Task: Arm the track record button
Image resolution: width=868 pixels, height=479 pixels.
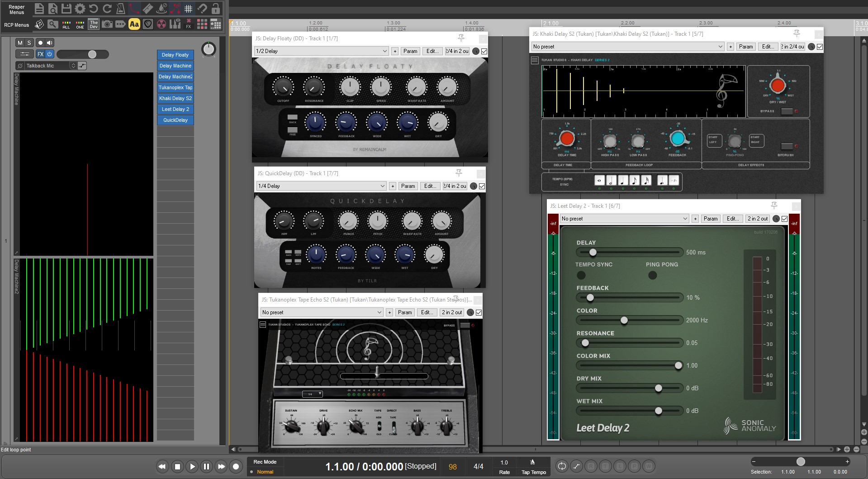Action: [40, 43]
